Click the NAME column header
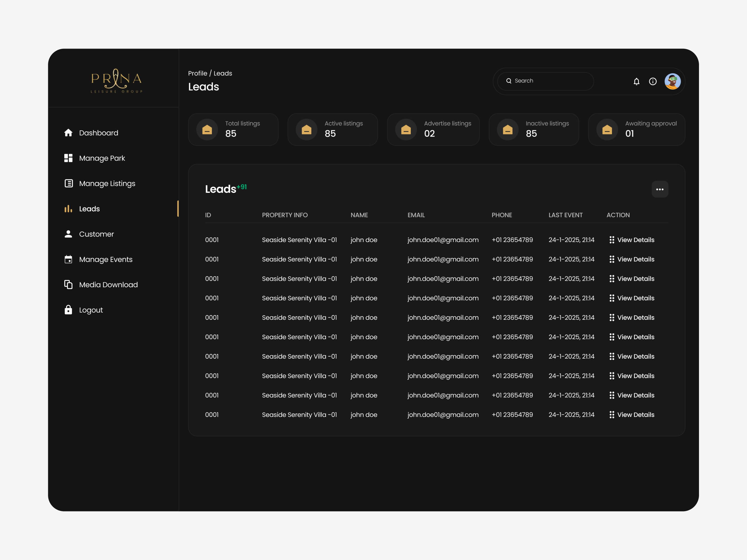Screen dimensions: 747x560 click(x=359, y=215)
